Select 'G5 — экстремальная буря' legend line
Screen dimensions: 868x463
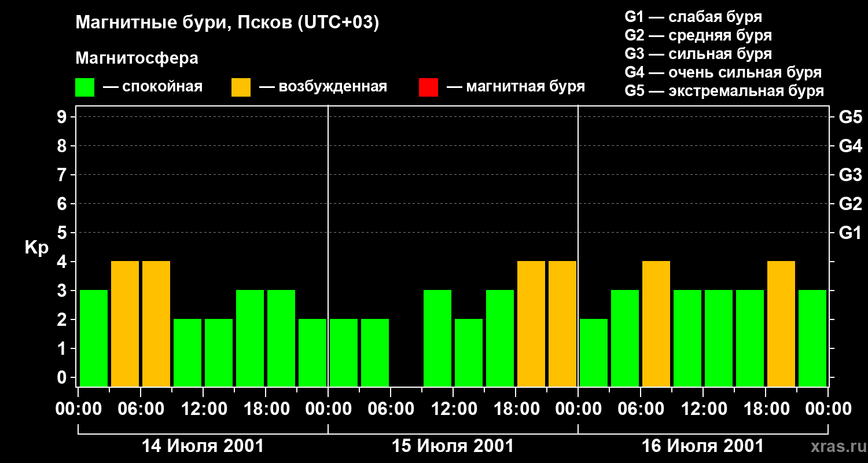click(724, 91)
